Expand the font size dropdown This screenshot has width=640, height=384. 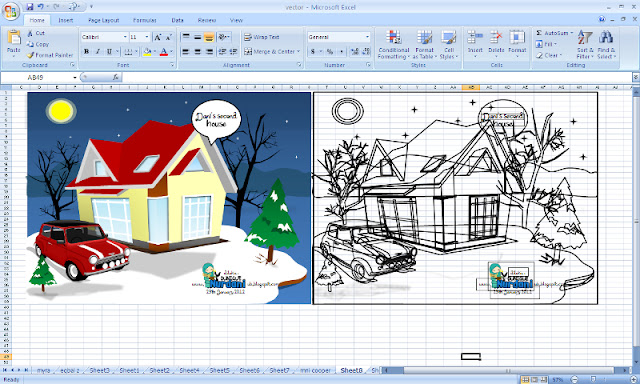147,37
